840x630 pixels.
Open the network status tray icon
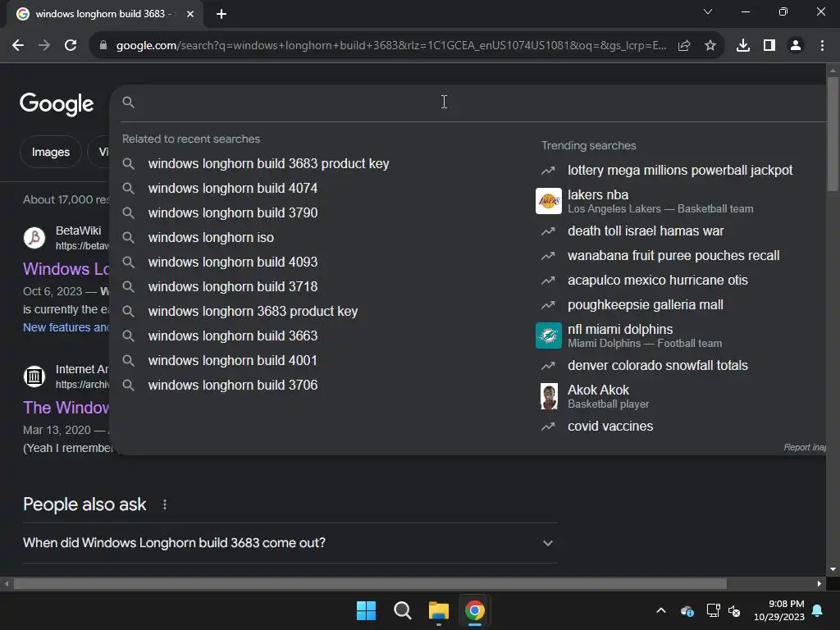[x=713, y=610]
